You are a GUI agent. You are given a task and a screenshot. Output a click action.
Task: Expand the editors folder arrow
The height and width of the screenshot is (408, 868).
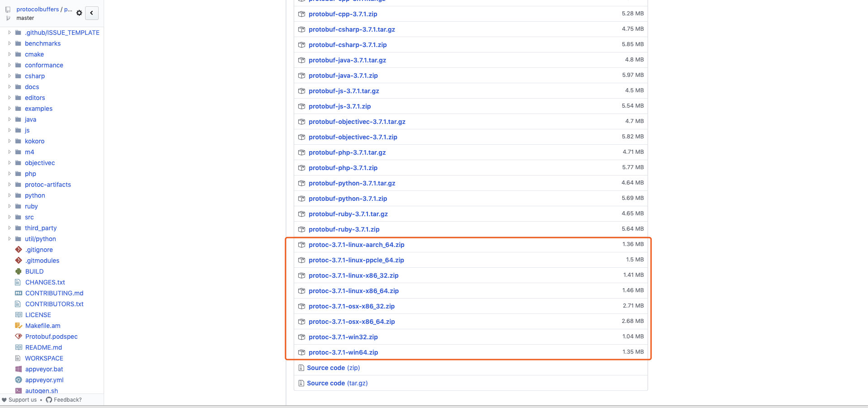[10, 98]
